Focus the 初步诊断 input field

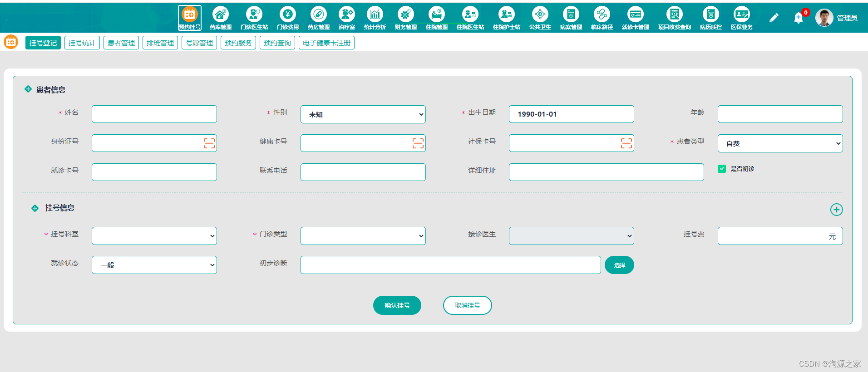451,265
